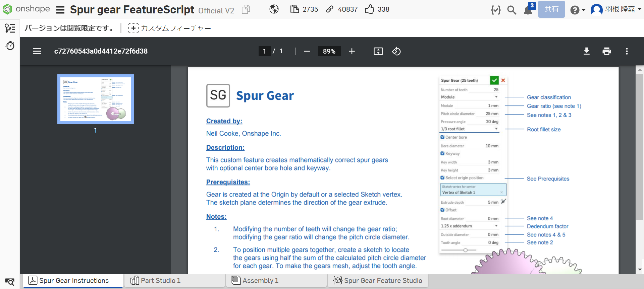Click the Number of teeth value 25
Screen dimensions: 644x289
coord(496,90)
